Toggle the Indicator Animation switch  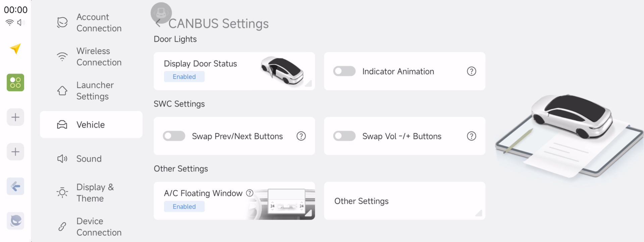(x=344, y=71)
